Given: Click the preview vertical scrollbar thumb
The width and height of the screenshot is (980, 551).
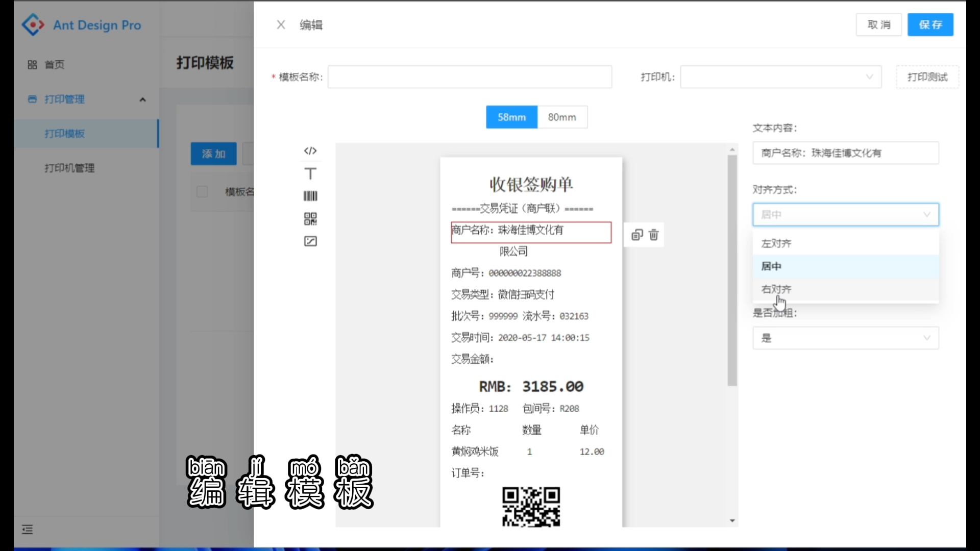Looking at the screenshot, I should [x=732, y=270].
